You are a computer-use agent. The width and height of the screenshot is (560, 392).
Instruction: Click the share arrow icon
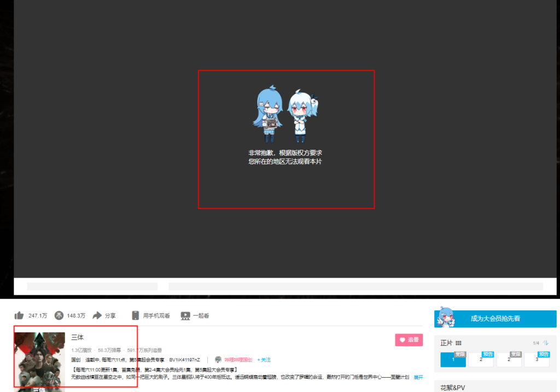tap(97, 315)
